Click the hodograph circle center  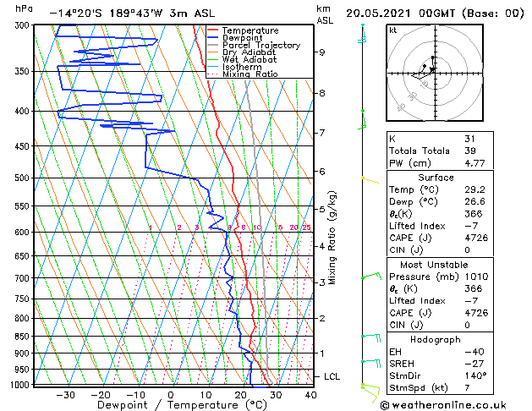pyautogui.click(x=435, y=73)
